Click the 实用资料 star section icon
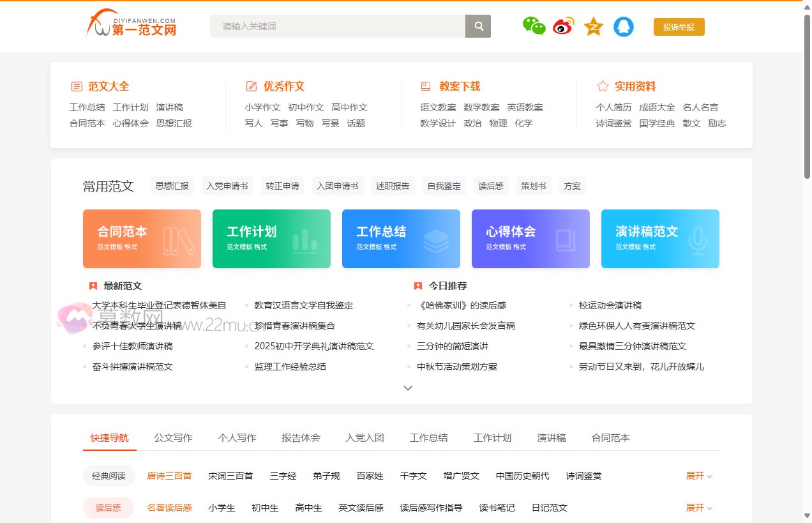 tap(602, 86)
